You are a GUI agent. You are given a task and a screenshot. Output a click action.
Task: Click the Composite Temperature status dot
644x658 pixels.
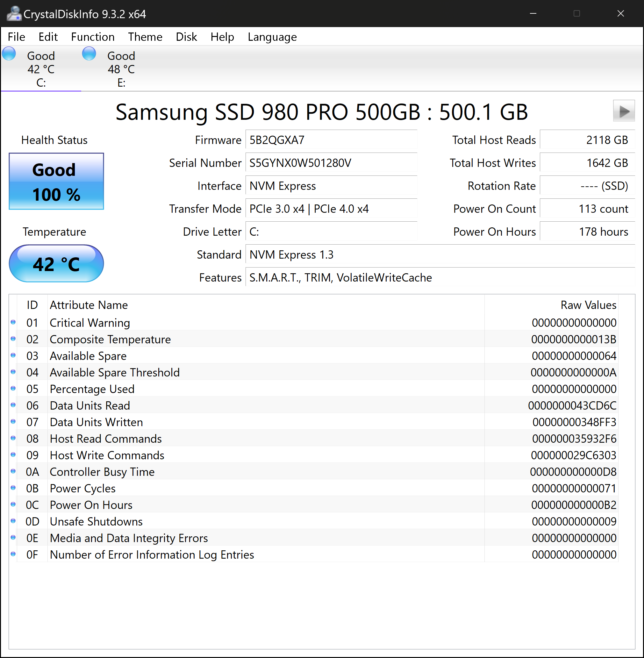coord(13,339)
